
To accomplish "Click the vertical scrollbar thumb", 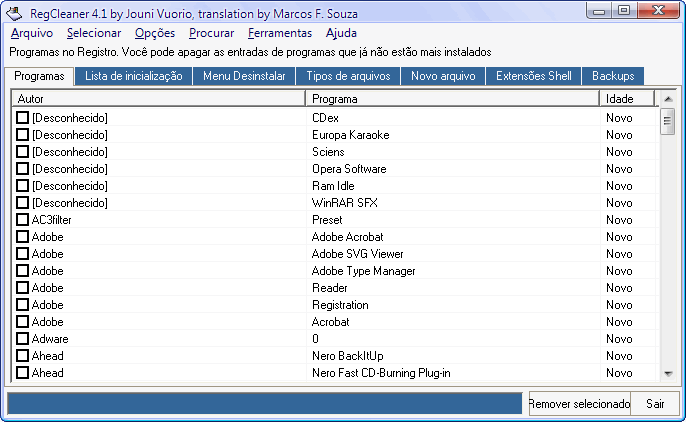I will point(667,121).
